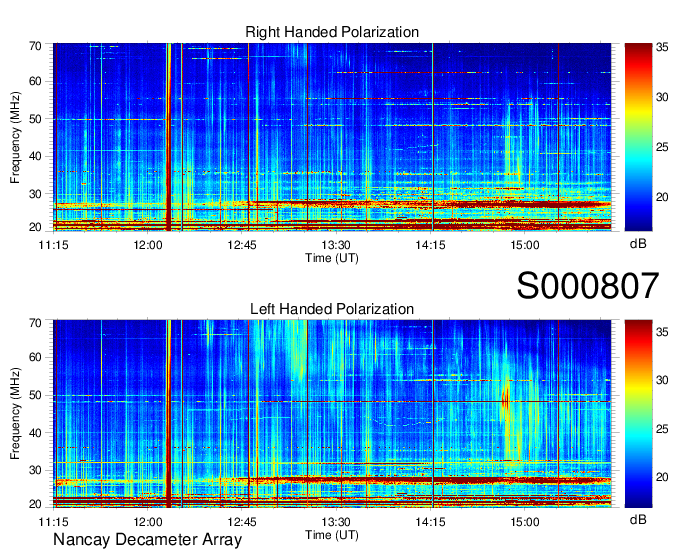Image resolution: width=680 pixels, height=552 pixels.
Task: Click the "Right Handed Polarization" plot title
Action: 332,32
